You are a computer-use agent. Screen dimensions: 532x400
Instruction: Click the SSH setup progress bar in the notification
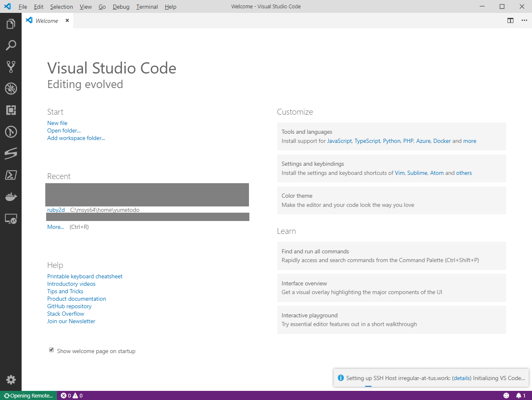[x=368, y=386]
